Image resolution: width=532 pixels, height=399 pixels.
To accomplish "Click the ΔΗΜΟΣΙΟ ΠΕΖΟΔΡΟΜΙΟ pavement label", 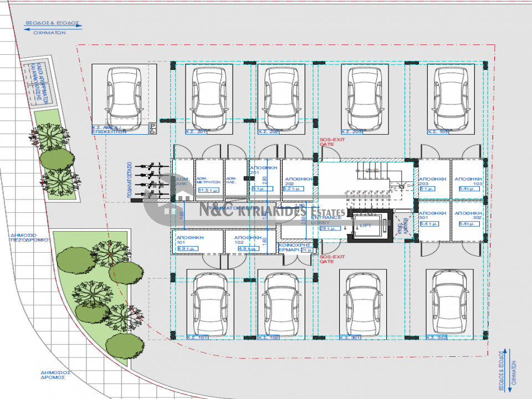I will [x=29, y=237].
